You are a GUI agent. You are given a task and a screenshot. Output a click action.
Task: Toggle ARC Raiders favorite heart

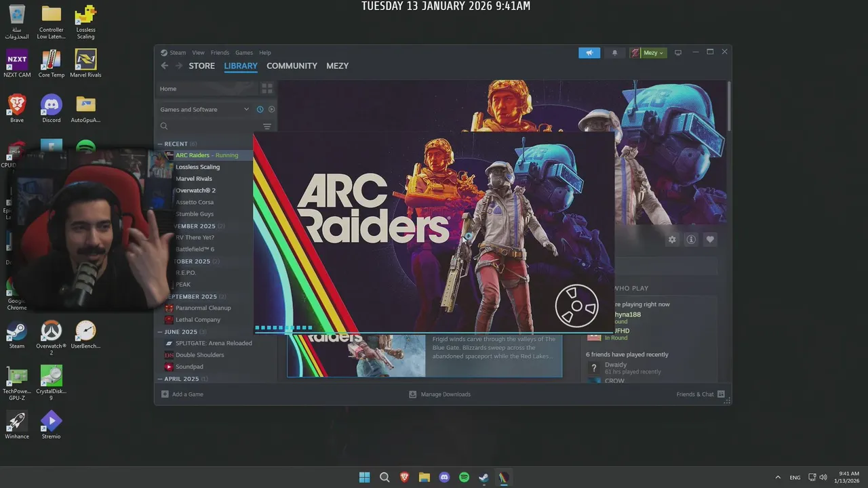pos(710,239)
